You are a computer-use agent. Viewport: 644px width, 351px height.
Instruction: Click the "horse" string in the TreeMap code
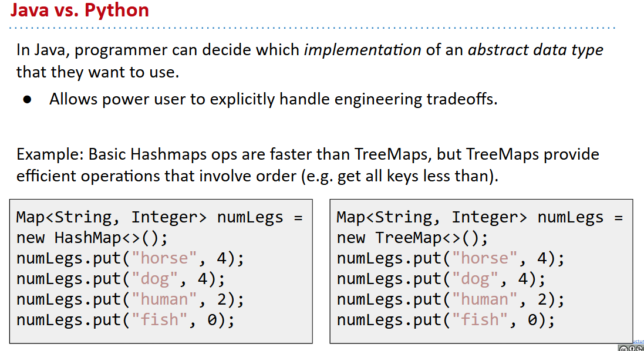485,258
